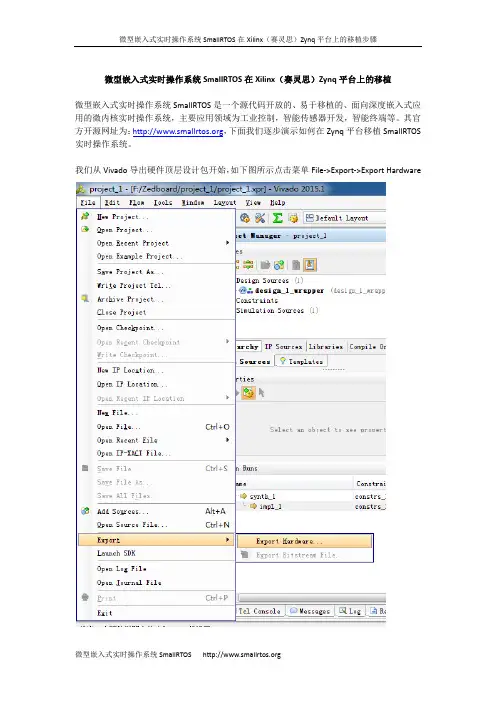Open the Tools menu
This screenshot has width=496, height=702.
pos(163,202)
